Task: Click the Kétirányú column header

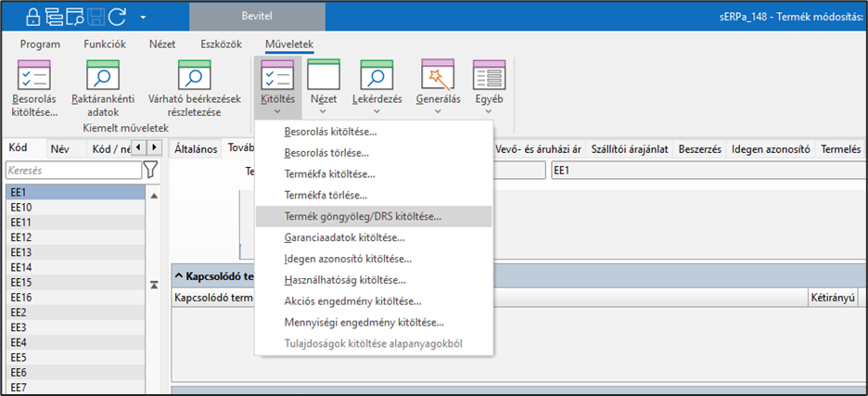Action: [x=833, y=298]
